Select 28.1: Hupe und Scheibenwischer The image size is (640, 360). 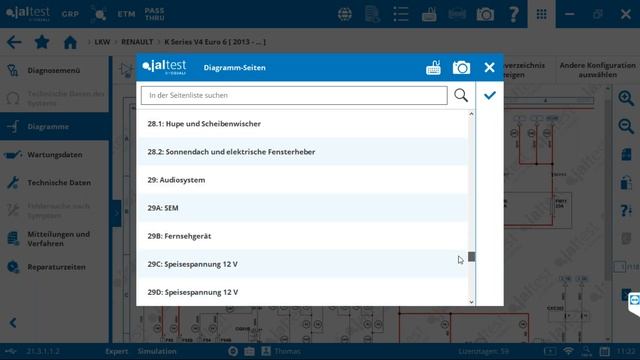coord(303,124)
